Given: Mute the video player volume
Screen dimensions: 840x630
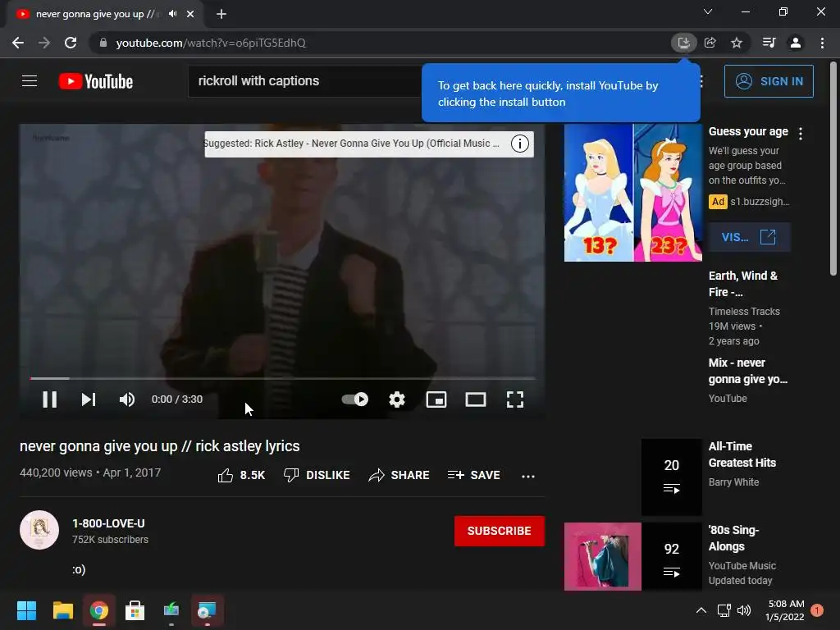Looking at the screenshot, I should click(127, 399).
